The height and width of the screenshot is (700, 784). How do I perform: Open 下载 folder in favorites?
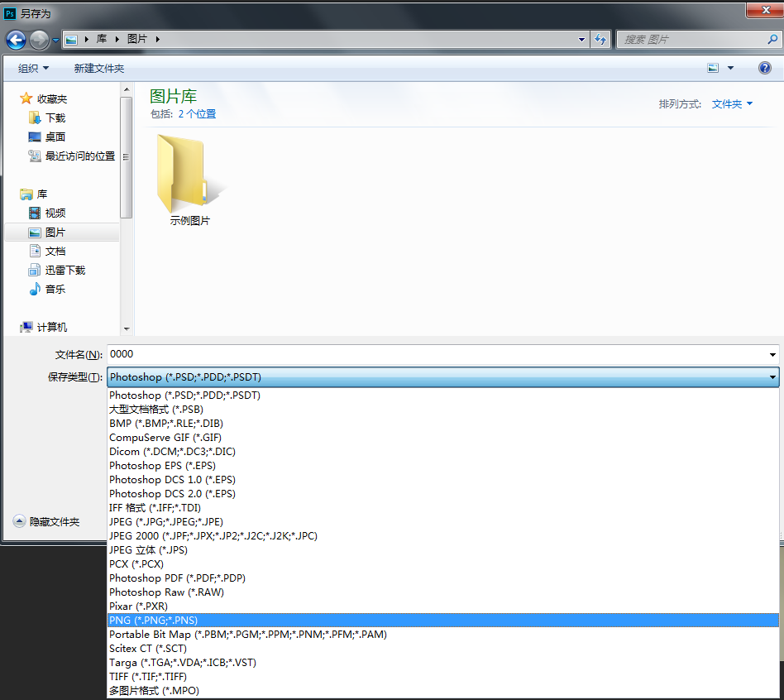55,118
